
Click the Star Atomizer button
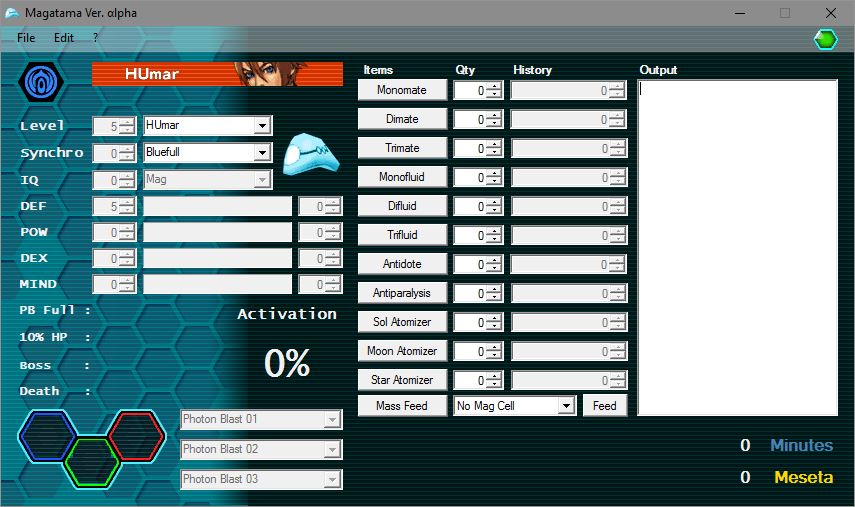click(x=402, y=379)
